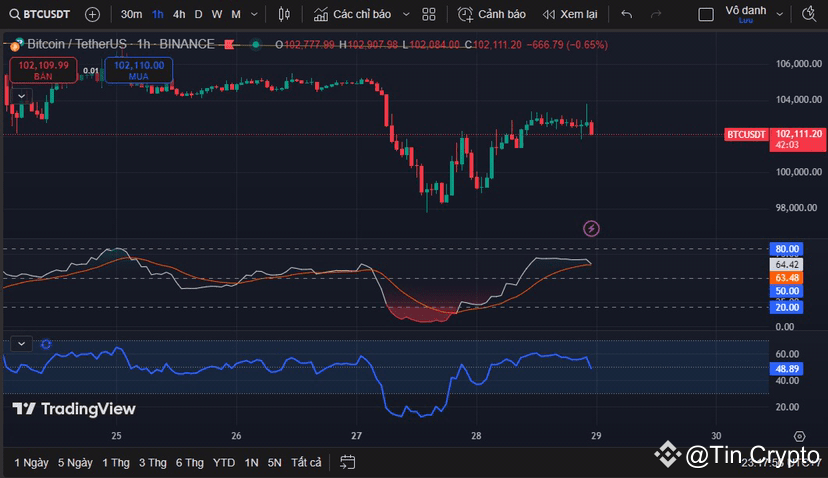The image size is (828, 478).
Task: Select the 1N one-year range
Action: pyautogui.click(x=251, y=463)
